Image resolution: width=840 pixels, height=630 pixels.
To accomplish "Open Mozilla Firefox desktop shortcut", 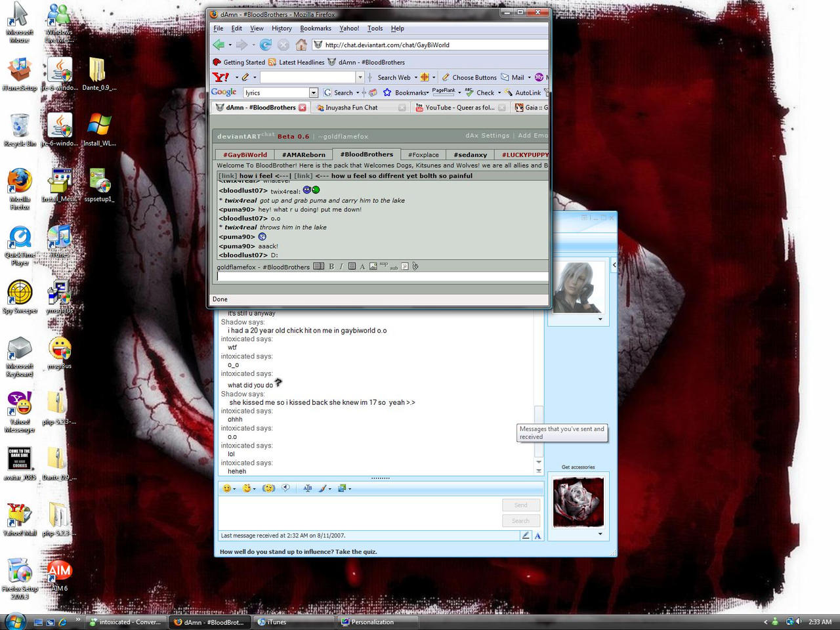I will [x=20, y=188].
